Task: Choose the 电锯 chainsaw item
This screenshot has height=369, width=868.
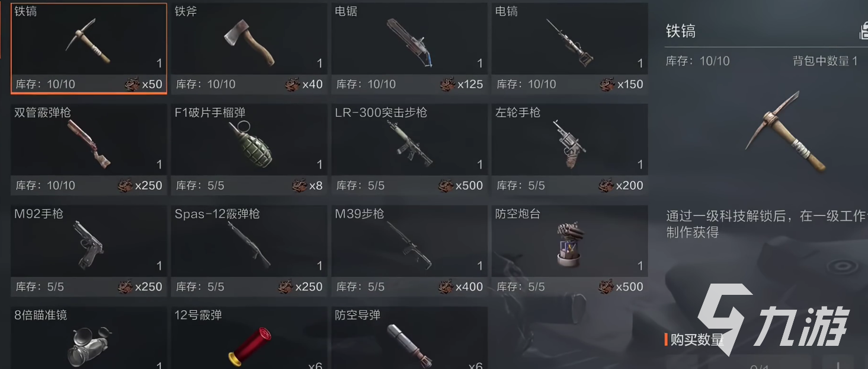Action: pos(409,48)
